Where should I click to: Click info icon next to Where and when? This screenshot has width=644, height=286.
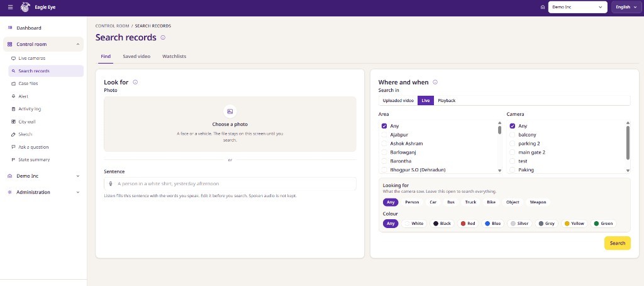click(435, 82)
